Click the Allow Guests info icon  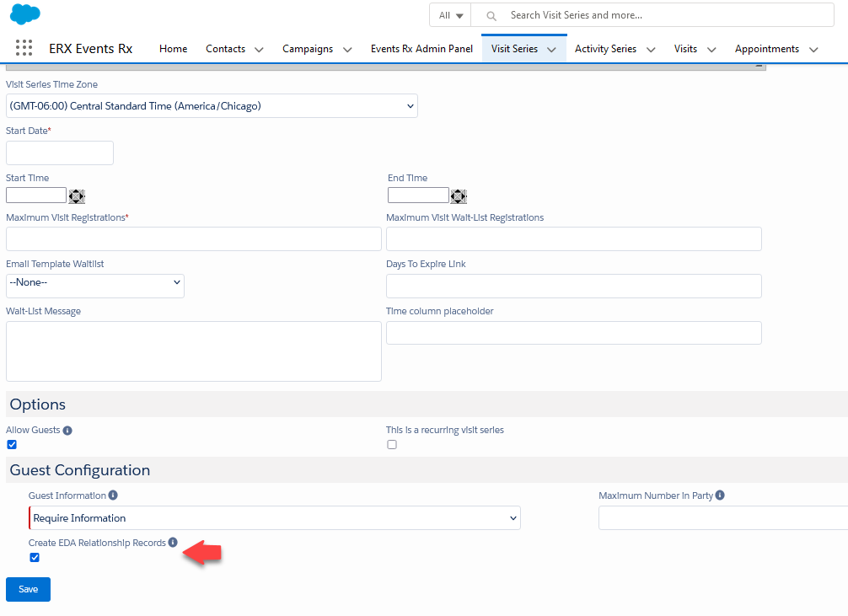(x=67, y=431)
